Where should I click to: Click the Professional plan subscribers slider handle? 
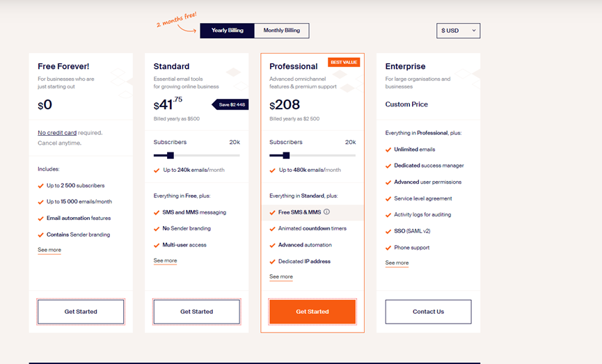[285, 155]
